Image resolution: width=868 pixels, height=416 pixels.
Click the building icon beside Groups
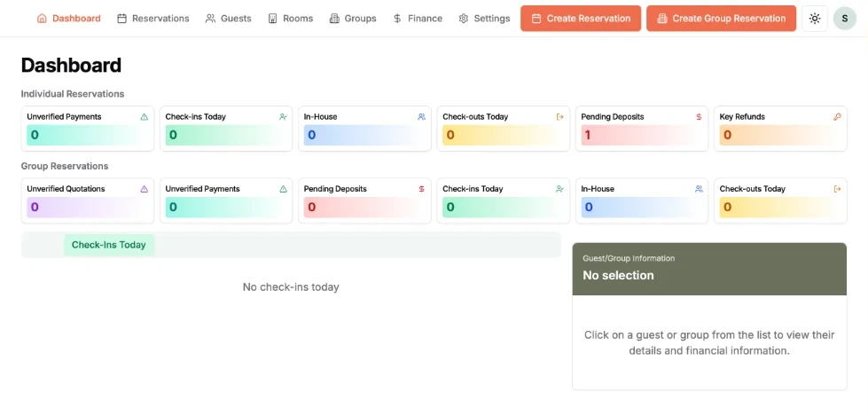click(334, 19)
